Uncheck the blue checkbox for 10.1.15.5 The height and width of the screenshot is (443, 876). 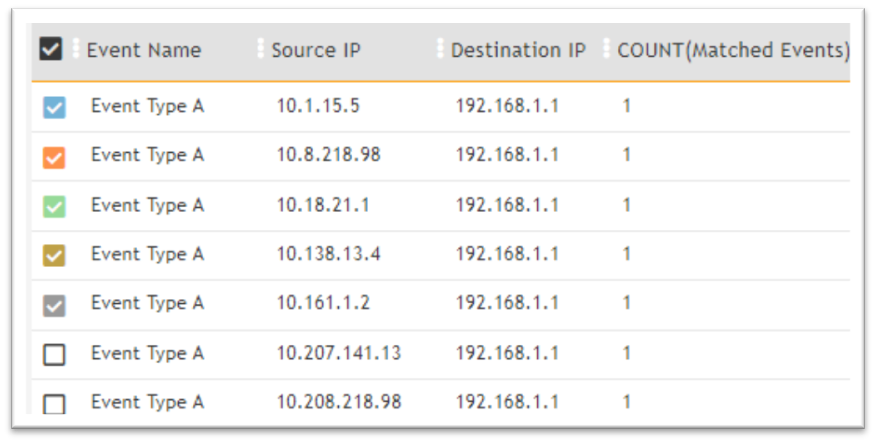click(x=54, y=107)
